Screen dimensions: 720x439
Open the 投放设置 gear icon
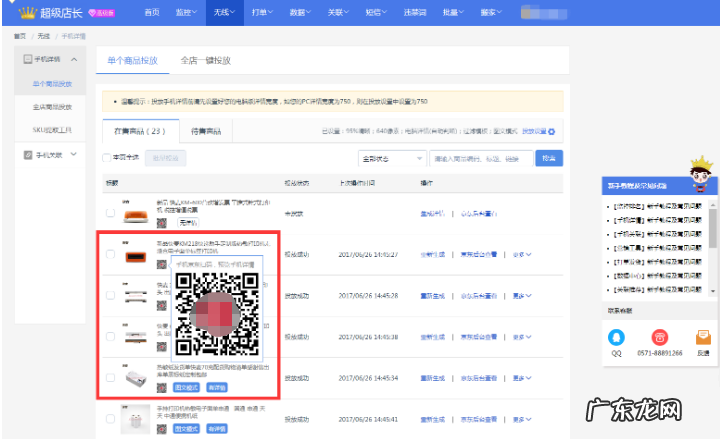pos(551,132)
